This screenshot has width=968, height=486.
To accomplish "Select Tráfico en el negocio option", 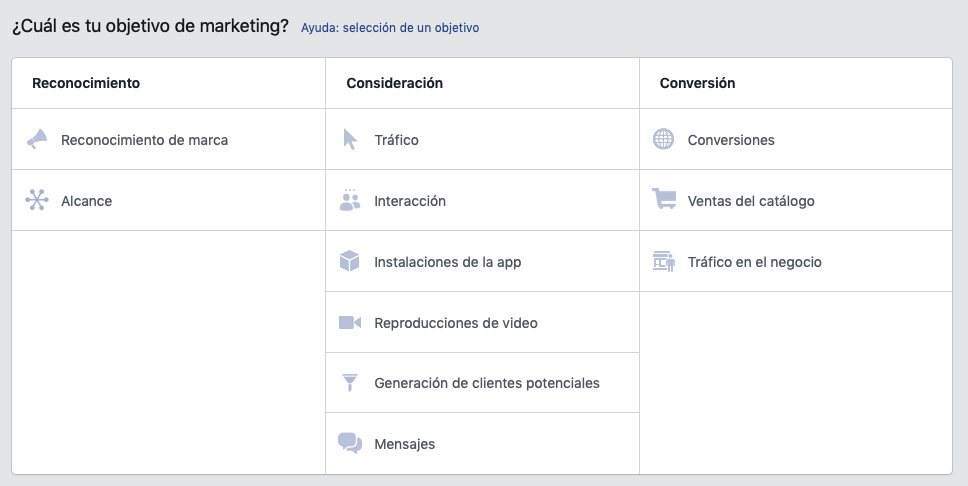I will coord(796,261).
